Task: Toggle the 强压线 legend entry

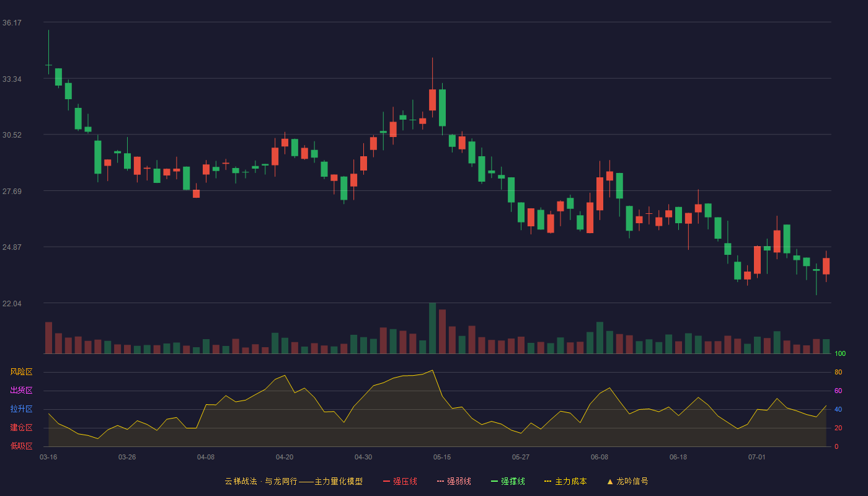Action: tap(400, 481)
